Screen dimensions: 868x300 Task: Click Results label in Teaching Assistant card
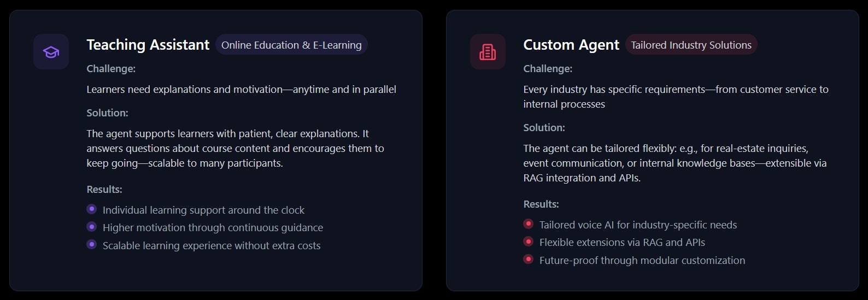point(104,189)
